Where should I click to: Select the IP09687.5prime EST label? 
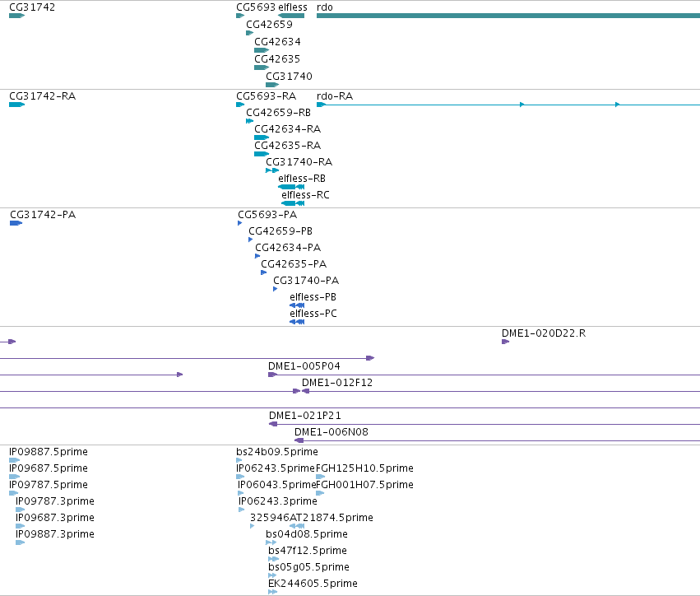[49, 468]
